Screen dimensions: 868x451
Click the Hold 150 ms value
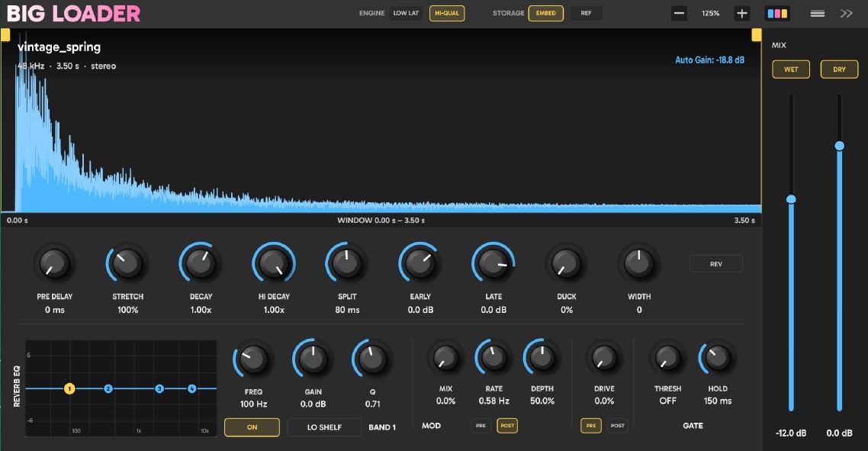(718, 401)
